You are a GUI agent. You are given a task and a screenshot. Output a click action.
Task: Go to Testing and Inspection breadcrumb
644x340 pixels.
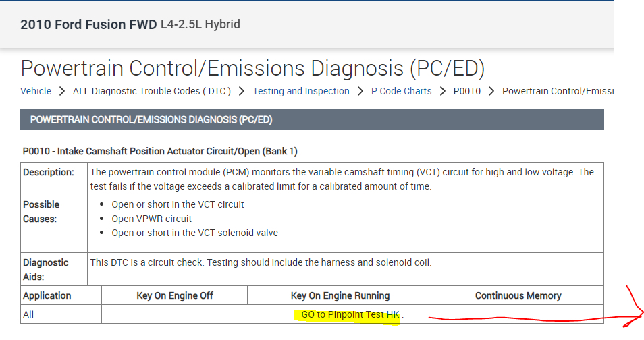click(301, 91)
